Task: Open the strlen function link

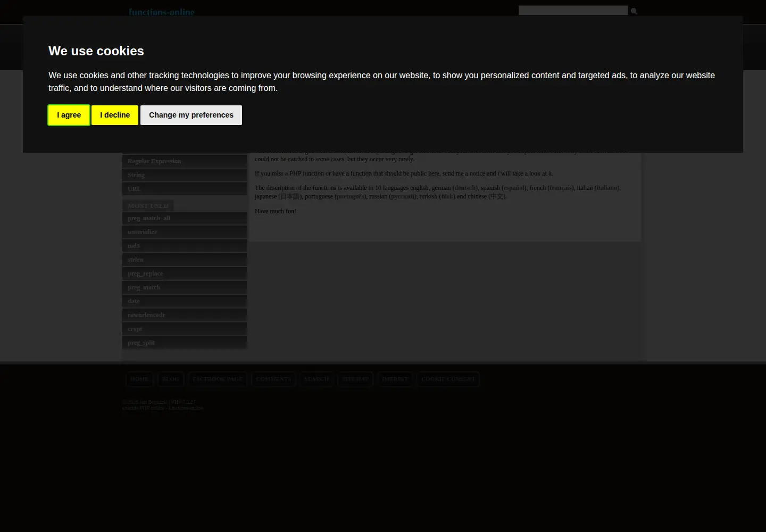Action: click(185, 260)
